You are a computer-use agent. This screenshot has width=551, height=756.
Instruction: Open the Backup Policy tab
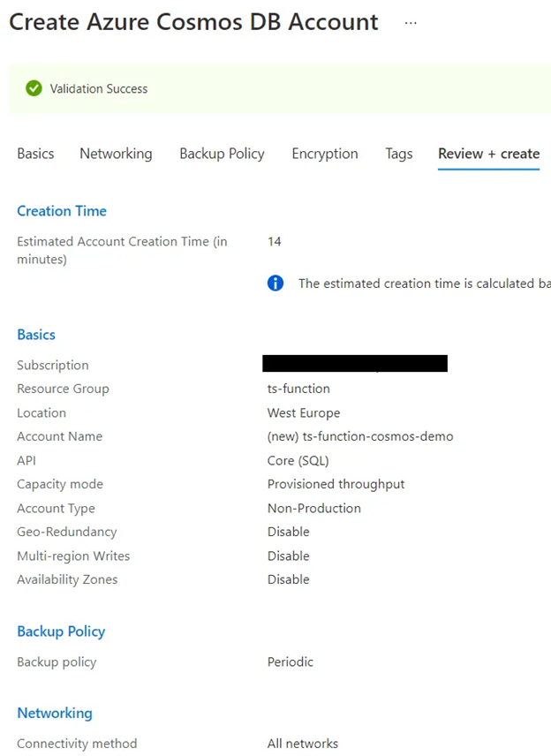coord(222,154)
